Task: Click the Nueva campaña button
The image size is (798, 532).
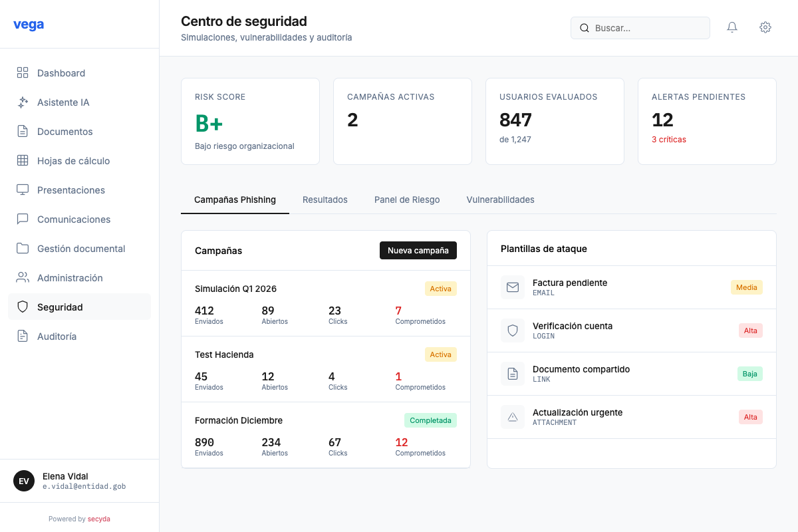Action: click(418, 250)
